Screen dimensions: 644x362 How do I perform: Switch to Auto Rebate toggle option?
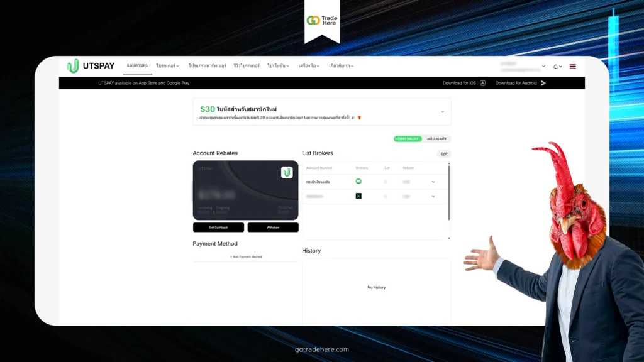pos(437,138)
